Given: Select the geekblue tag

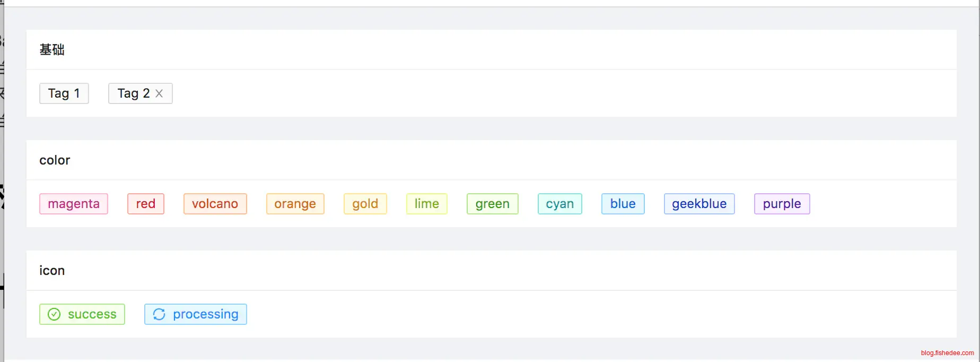Looking at the screenshot, I should pyautogui.click(x=699, y=204).
